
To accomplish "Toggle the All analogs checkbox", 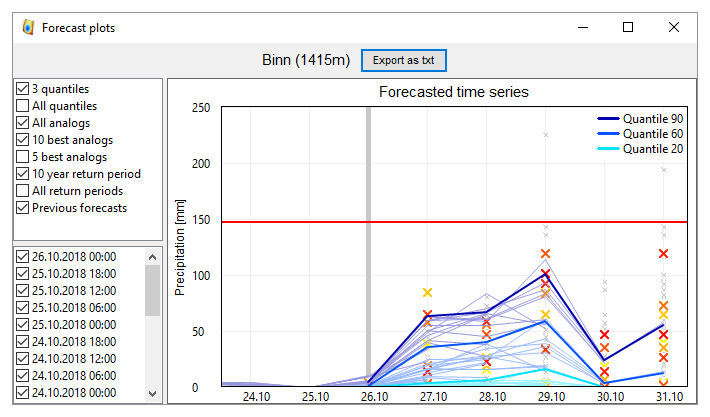I will (x=23, y=123).
